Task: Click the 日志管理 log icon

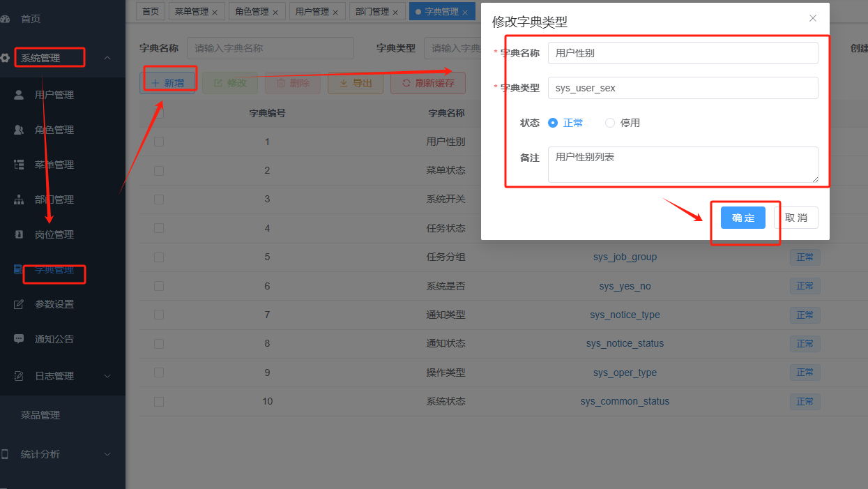Action: pyautogui.click(x=19, y=376)
